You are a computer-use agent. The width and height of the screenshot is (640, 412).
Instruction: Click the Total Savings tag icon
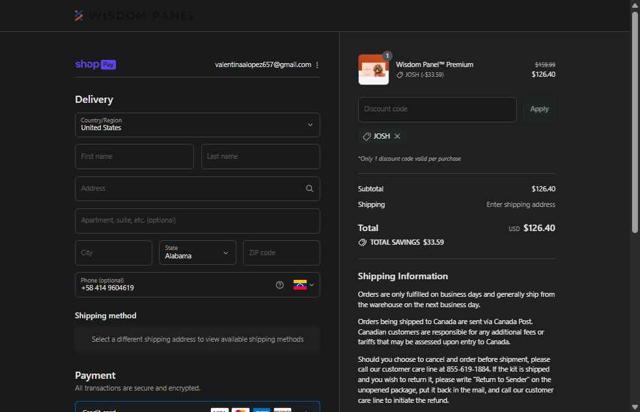coord(362,243)
